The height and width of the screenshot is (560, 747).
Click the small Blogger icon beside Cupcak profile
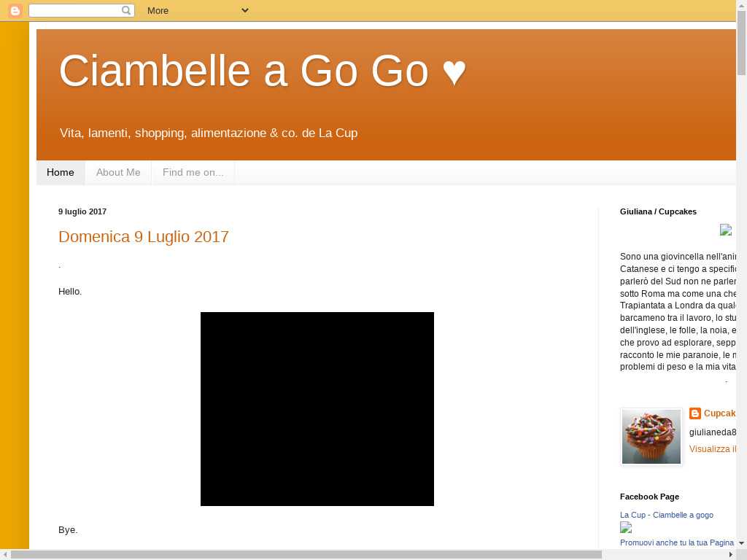click(695, 413)
